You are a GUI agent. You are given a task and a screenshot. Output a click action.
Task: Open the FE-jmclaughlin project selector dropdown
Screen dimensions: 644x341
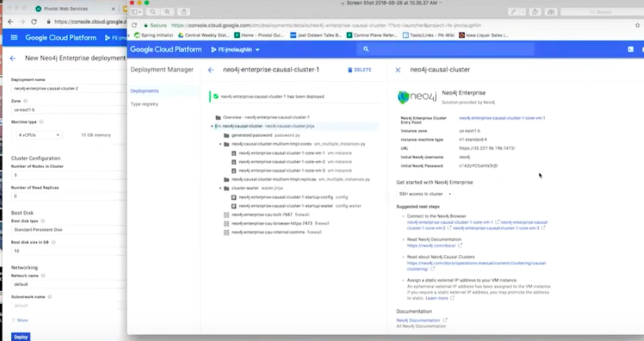tap(235, 50)
